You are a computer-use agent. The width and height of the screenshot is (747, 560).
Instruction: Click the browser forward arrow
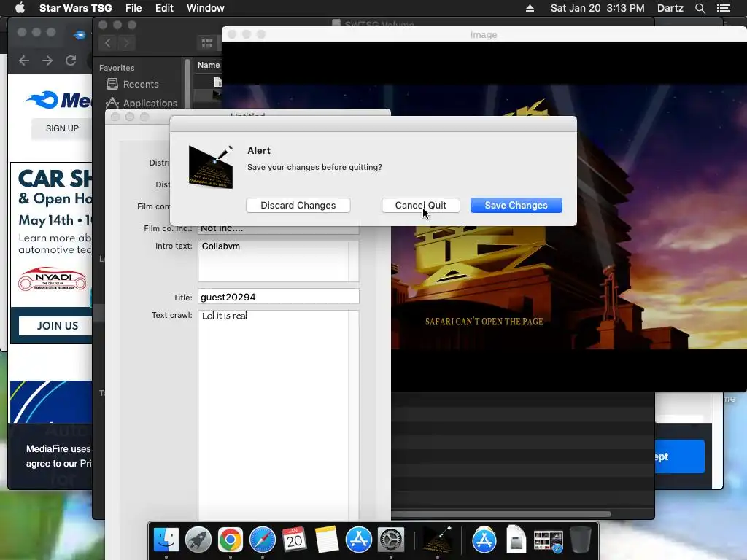(47, 61)
